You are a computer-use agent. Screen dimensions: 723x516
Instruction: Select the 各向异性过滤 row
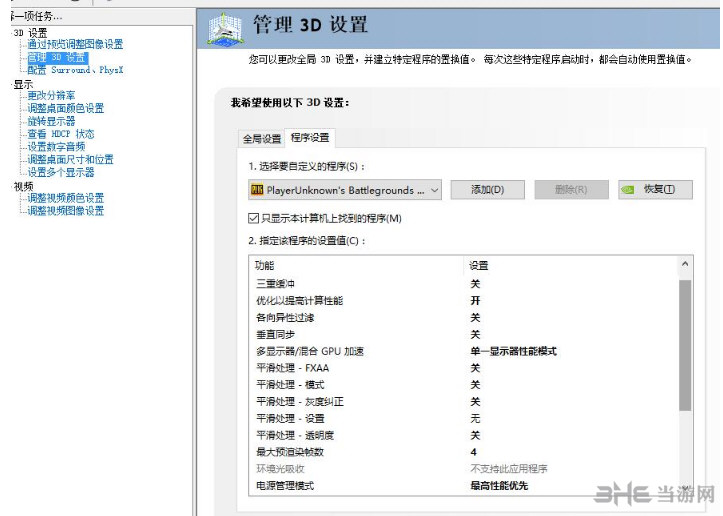pyautogui.click(x=464, y=317)
